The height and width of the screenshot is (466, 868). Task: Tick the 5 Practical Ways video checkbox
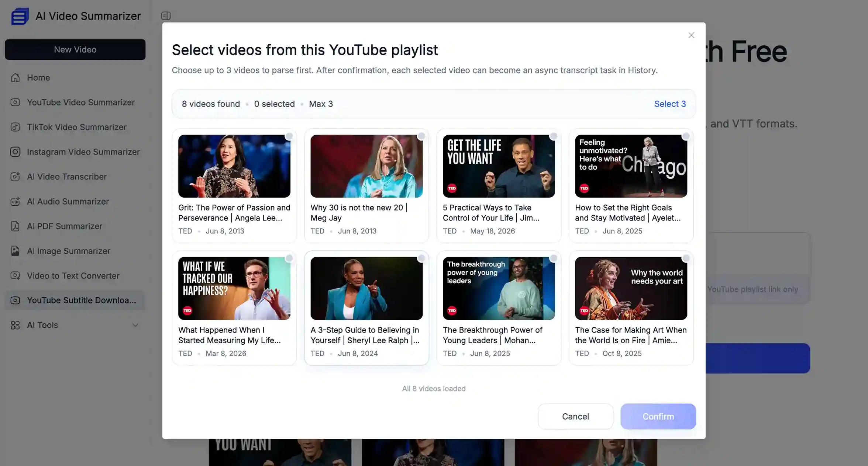554,136
